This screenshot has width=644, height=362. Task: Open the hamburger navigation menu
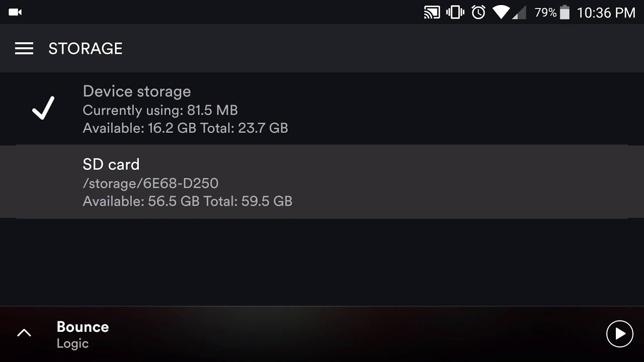click(x=24, y=48)
